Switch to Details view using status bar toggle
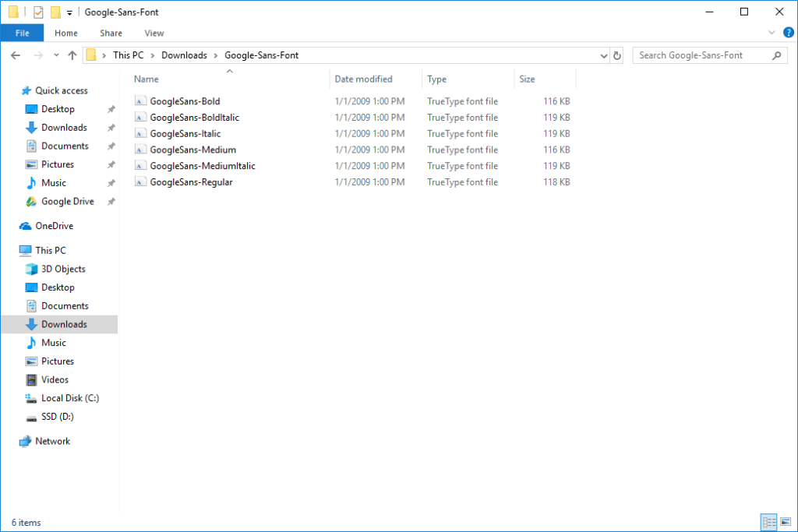The height and width of the screenshot is (532, 798). 768,522
